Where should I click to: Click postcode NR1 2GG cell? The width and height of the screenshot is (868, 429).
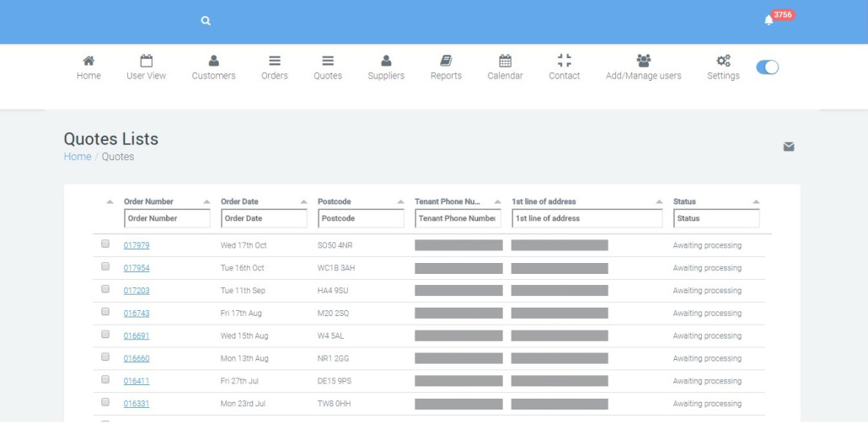(333, 359)
